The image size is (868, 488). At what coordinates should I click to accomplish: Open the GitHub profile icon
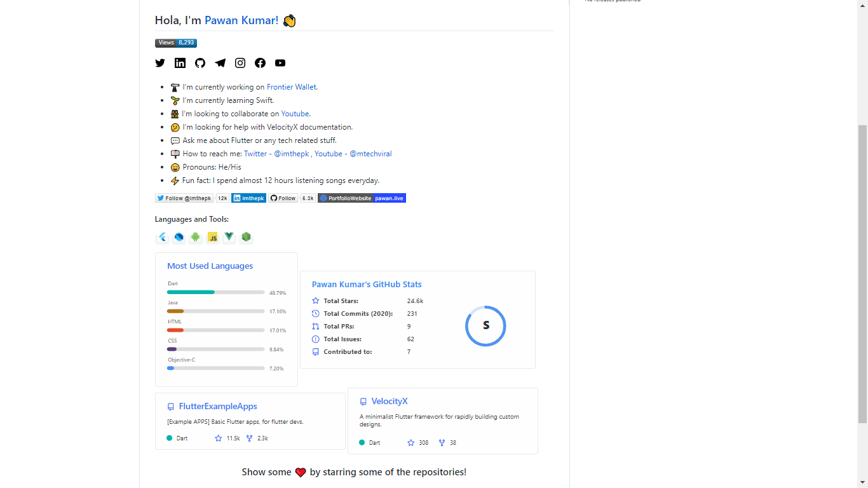tap(200, 63)
